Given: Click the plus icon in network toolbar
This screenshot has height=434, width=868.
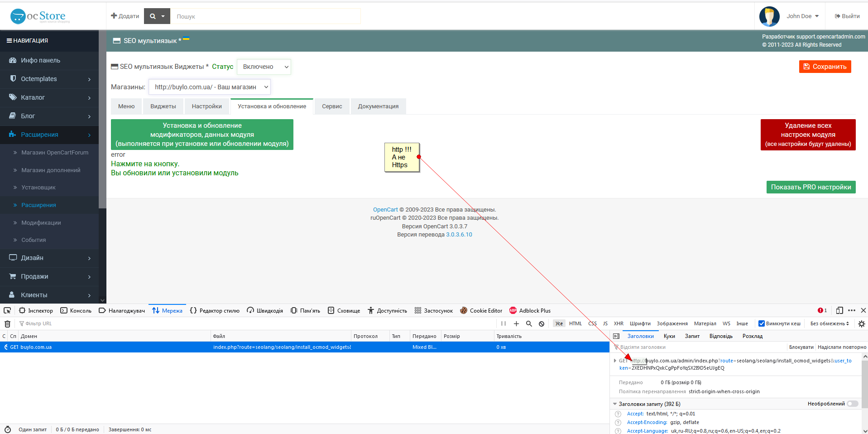Looking at the screenshot, I should 516,323.
